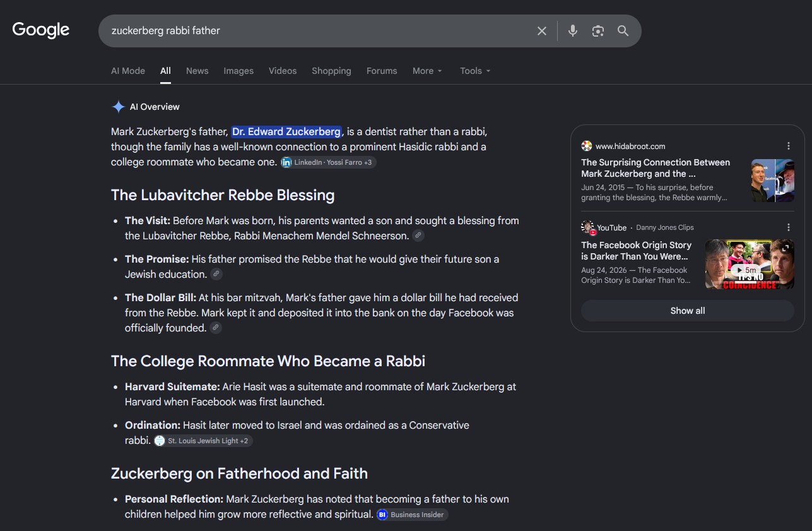The image size is (812, 531).
Task: Open source link after The Promise bullet
Action: (x=216, y=274)
